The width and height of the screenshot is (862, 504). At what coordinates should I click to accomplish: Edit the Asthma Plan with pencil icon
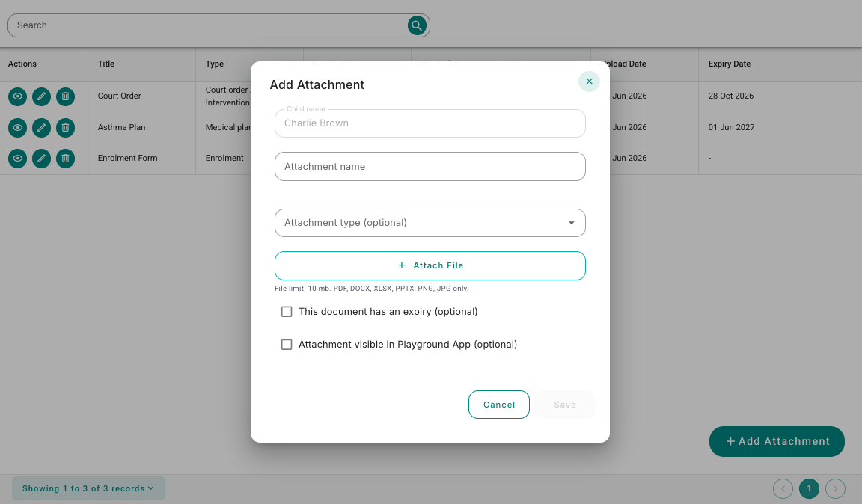[41, 128]
